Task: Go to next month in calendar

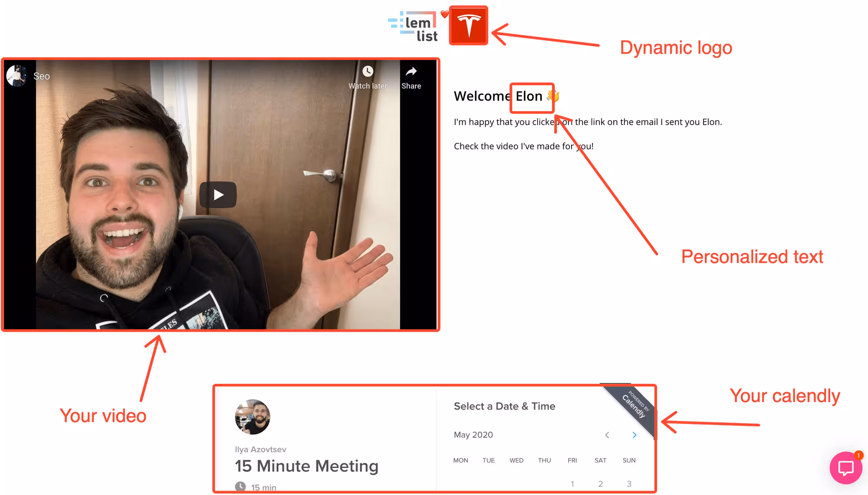Action: tap(634, 435)
